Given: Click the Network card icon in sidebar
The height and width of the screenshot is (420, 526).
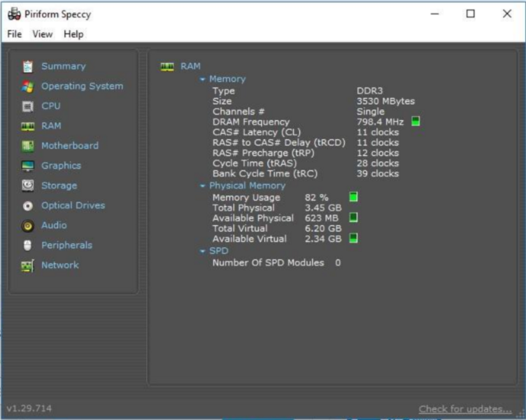Looking at the screenshot, I should click(x=27, y=265).
